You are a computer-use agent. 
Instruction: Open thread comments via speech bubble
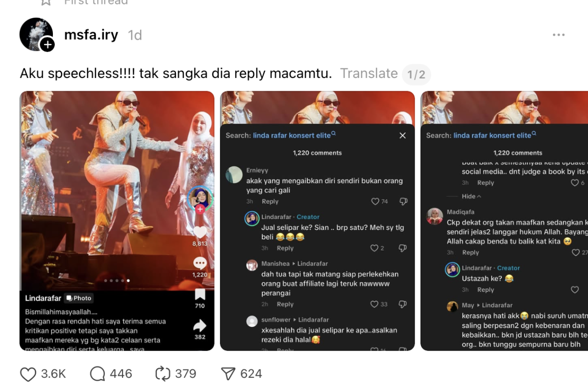98,374
